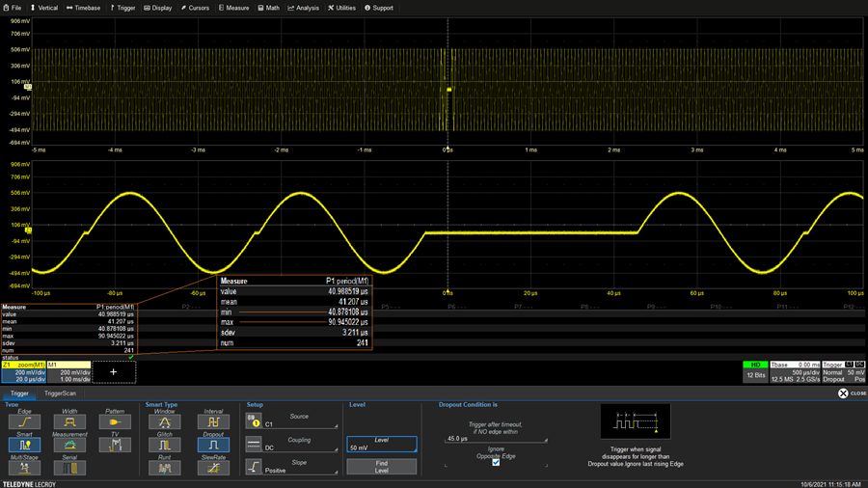Open the Coupling DC dropdown
The image size is (868, 488).
click(x=300, y=444)
